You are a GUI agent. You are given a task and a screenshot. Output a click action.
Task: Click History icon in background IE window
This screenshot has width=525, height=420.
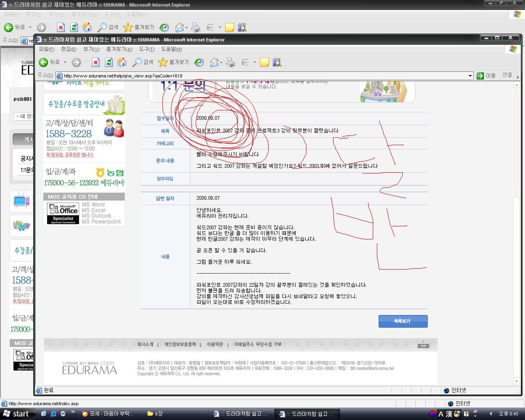click(164, 27)
